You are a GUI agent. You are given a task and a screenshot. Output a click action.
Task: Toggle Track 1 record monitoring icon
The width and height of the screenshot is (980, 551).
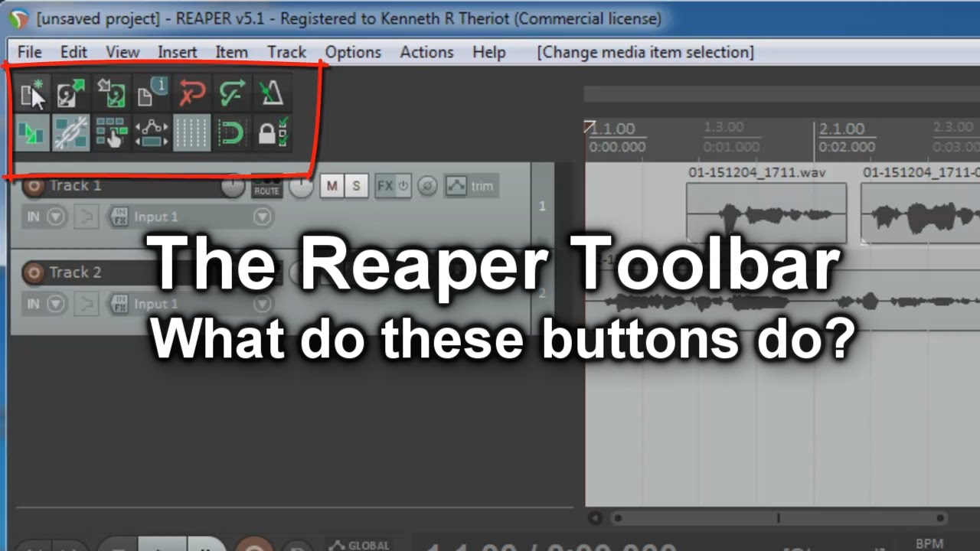87,217
